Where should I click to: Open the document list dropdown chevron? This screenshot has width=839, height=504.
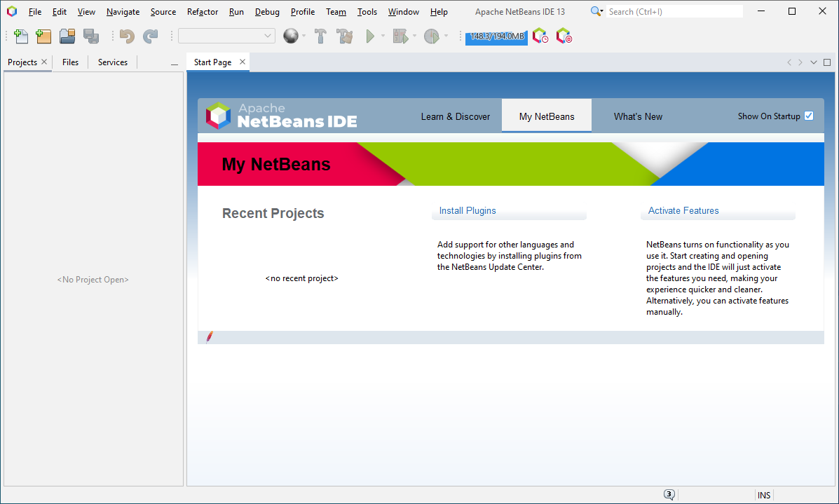814,62
